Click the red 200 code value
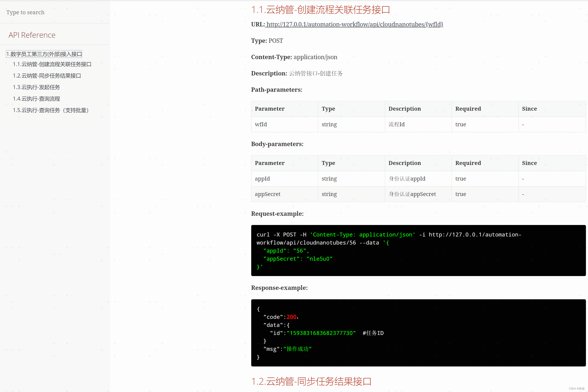Screen dimensions: 588x392 pos(291,317)
